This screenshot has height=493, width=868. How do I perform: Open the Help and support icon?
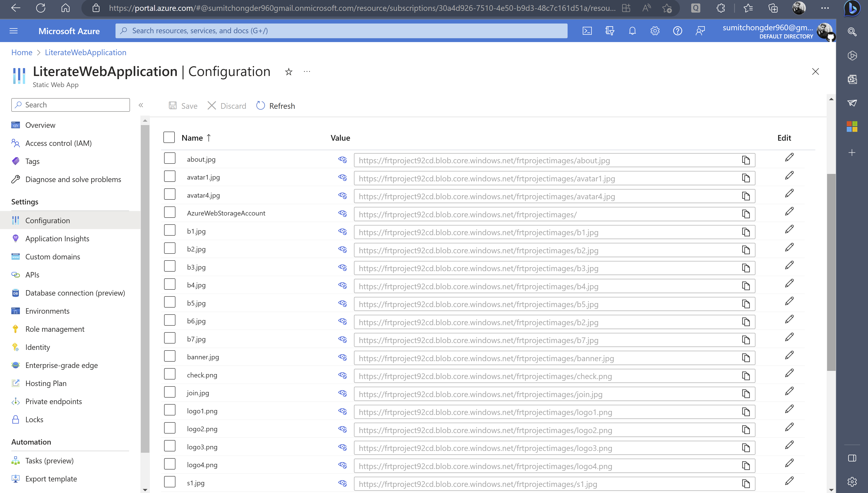click(x=677, y=31)
